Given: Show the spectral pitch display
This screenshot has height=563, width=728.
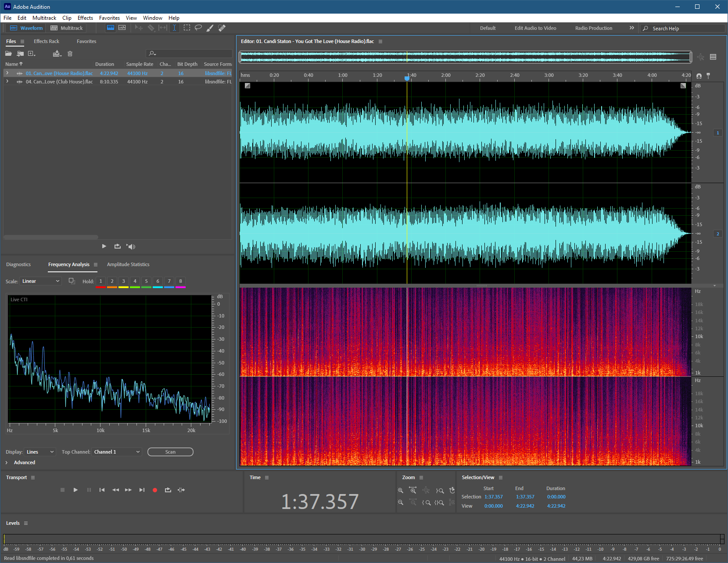Looking at the screenshot, I should coord(122,28).
